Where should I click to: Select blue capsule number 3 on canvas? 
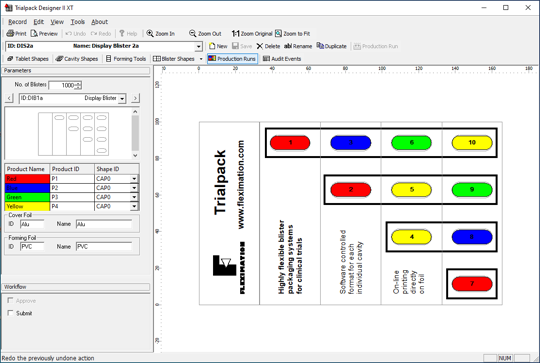[x=351, y=143]
